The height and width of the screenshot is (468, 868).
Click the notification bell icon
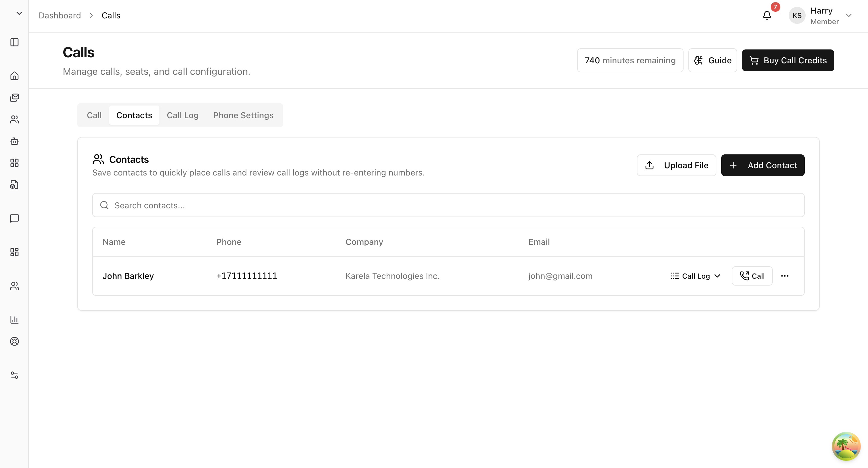767,15
